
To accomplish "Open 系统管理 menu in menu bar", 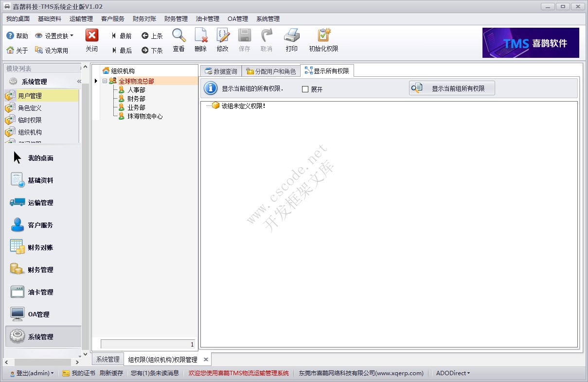I will (268, 19).
